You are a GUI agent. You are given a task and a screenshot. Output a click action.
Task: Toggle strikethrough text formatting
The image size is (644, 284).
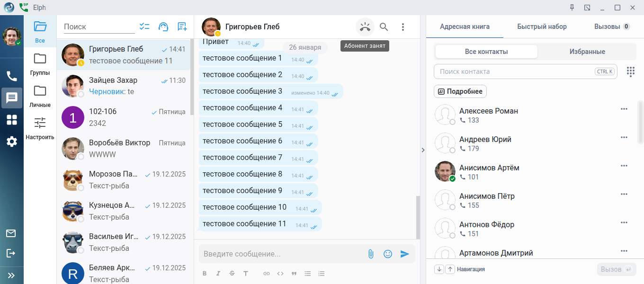(232, 274)
